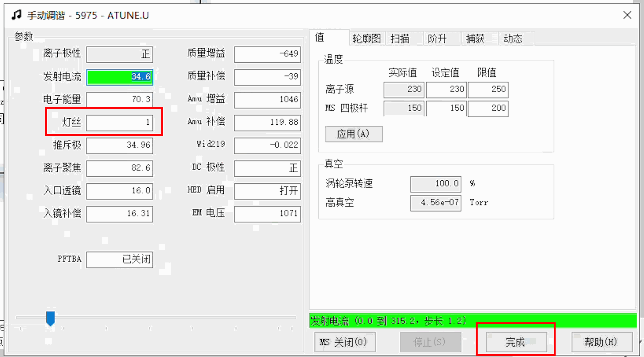Toggle the 离子极性 polarity field
This screenshot has width=644, height=357.
pos(120,54)
